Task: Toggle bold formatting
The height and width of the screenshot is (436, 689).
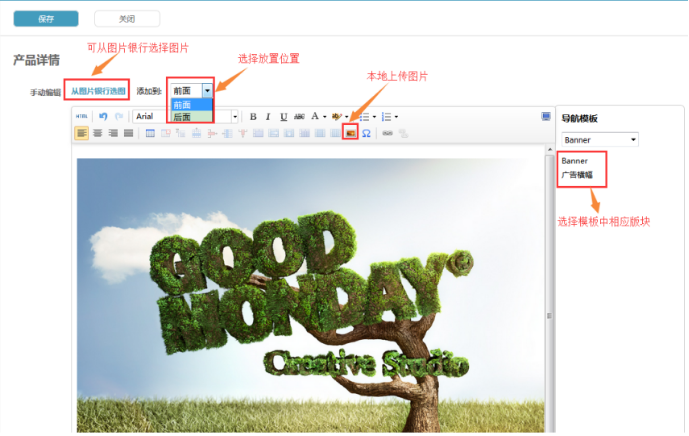Action: point(253,116)
